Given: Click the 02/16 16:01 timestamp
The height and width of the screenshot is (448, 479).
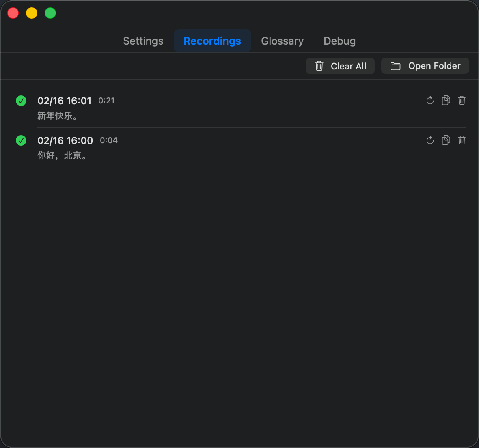Looking at the screenshot, I should pos(64,101).
